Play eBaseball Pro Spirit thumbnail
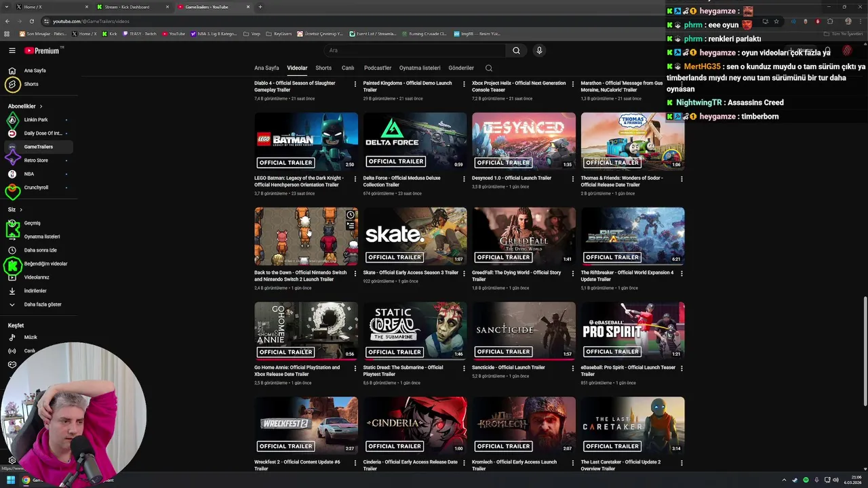The width and height of the screenshot is (868, 488). tap(633, 331)
